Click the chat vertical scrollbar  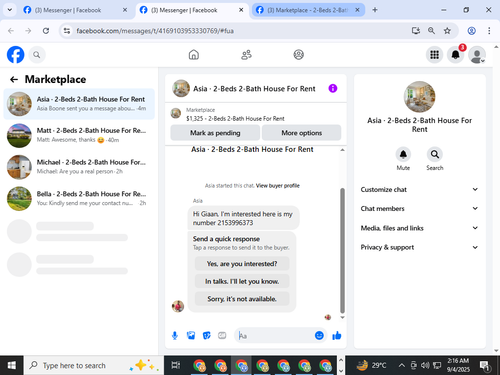[342, 250]
